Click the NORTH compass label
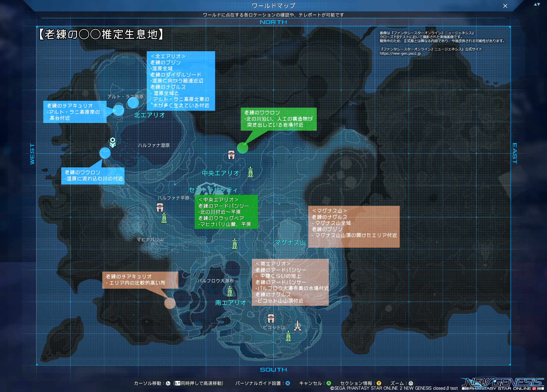Image resolution: width=547 pixels, height=392 pixels. [x=273, y=22]
